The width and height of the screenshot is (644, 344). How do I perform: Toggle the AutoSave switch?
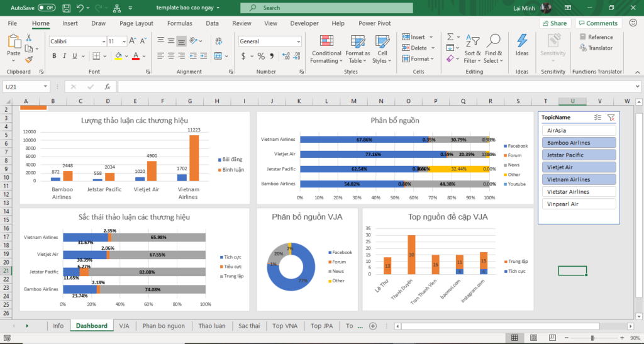[47, 8]
